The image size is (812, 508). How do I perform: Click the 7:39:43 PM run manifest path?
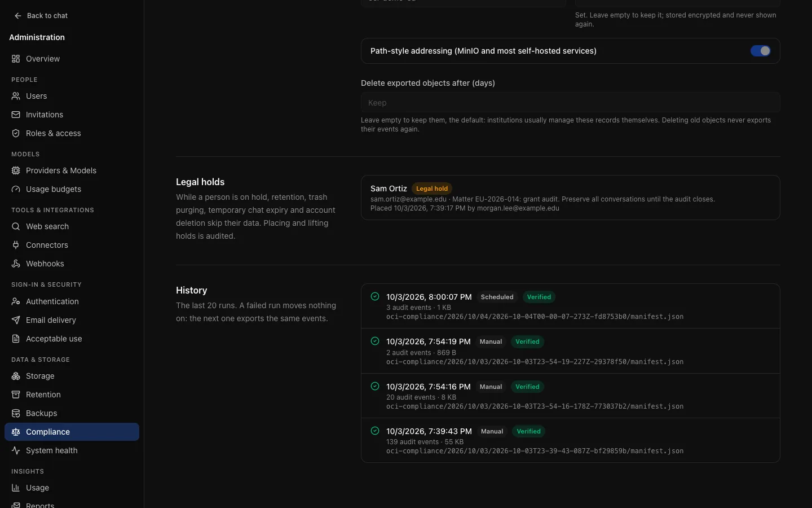pyautogui.click(x=535, y=451)
